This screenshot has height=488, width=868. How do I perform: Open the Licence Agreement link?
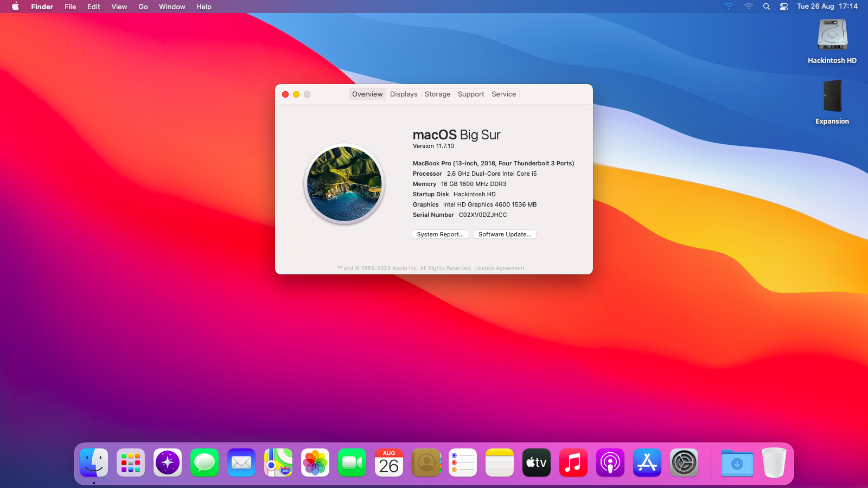(499, 268)
